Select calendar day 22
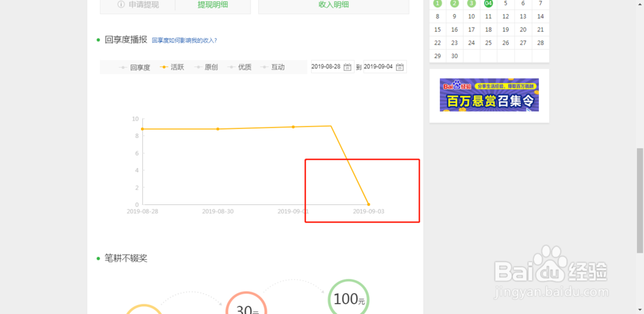Image resolution: width=644 pixels, height=314 pixels. (437, 43)
